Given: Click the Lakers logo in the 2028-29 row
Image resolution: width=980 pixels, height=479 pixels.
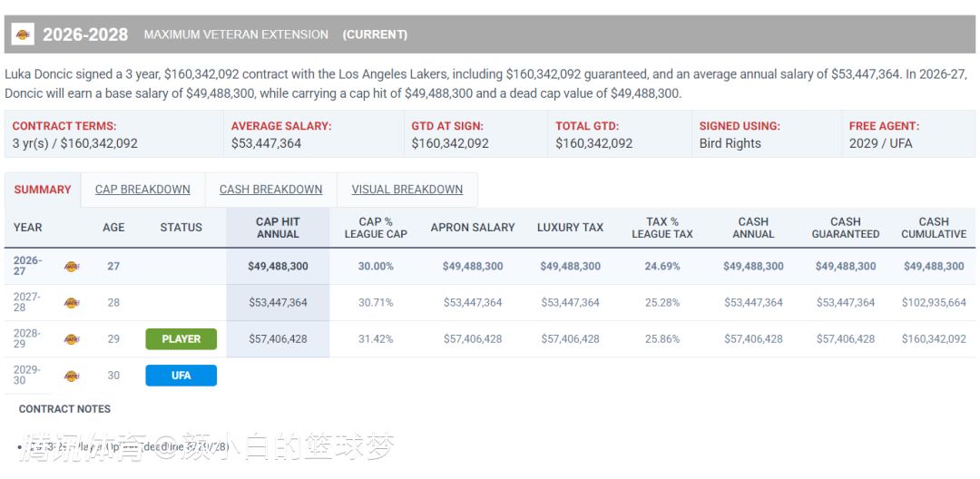Looking at the screenshot, I should click(72, 339).
